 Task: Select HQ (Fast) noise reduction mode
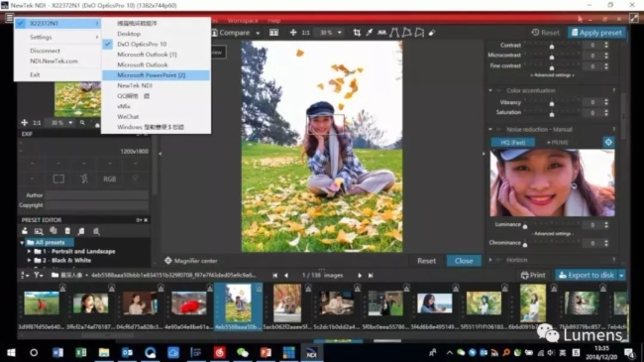(x=513, y=143)
